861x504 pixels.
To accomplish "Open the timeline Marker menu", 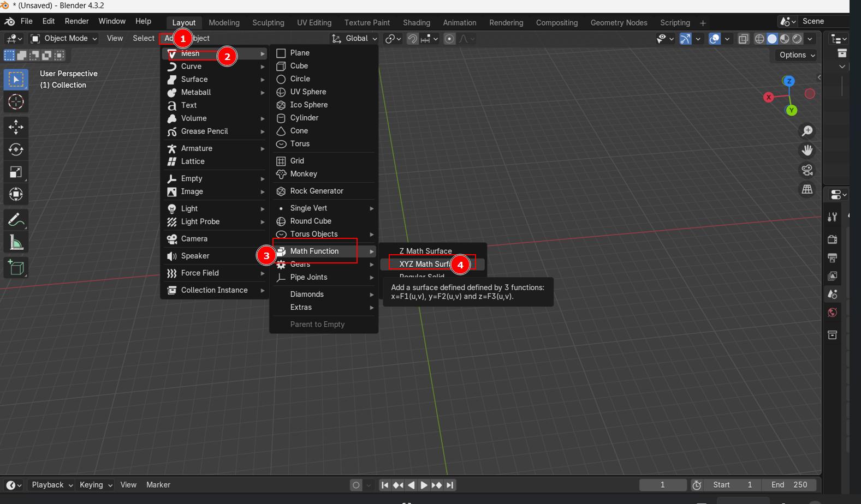I will click(x=158, y=485).
